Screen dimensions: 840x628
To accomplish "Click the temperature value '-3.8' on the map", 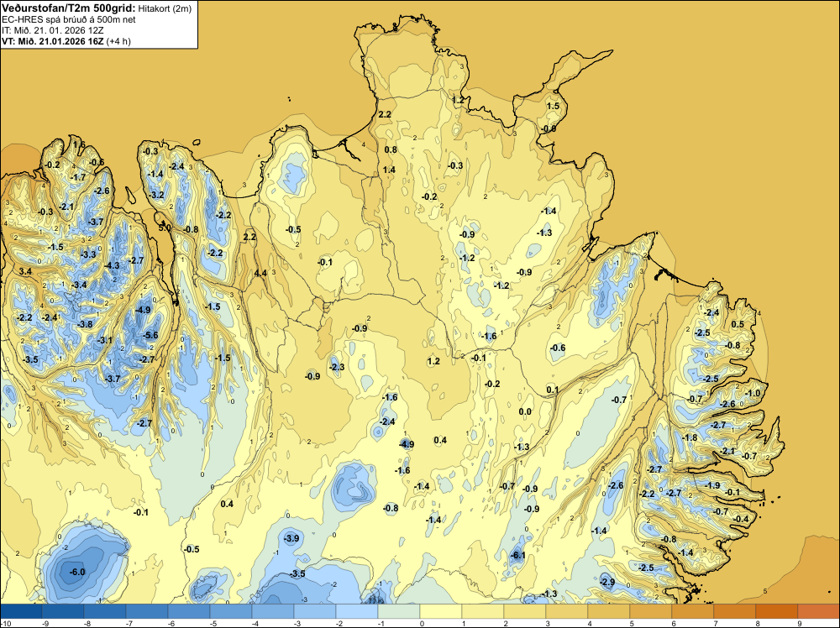I will (85, 324).
